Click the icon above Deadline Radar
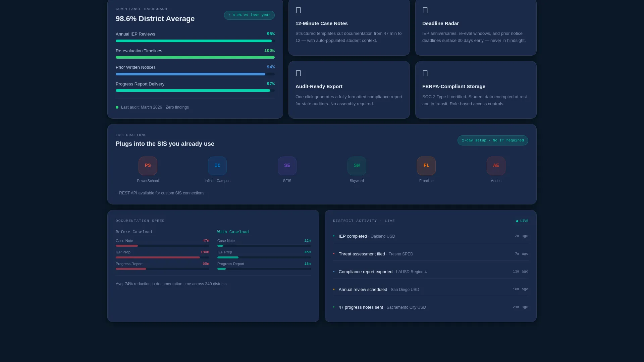 pyautogui.click(x=425, y=10)
